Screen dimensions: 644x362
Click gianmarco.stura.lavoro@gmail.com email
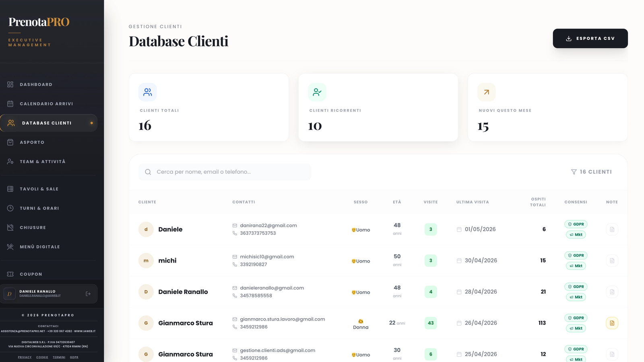283,319
